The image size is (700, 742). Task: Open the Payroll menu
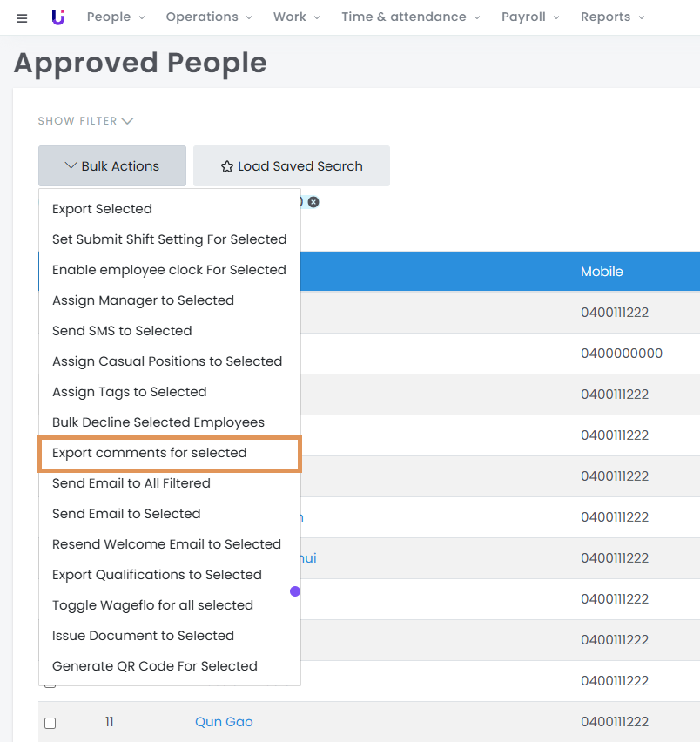(530, 17)
